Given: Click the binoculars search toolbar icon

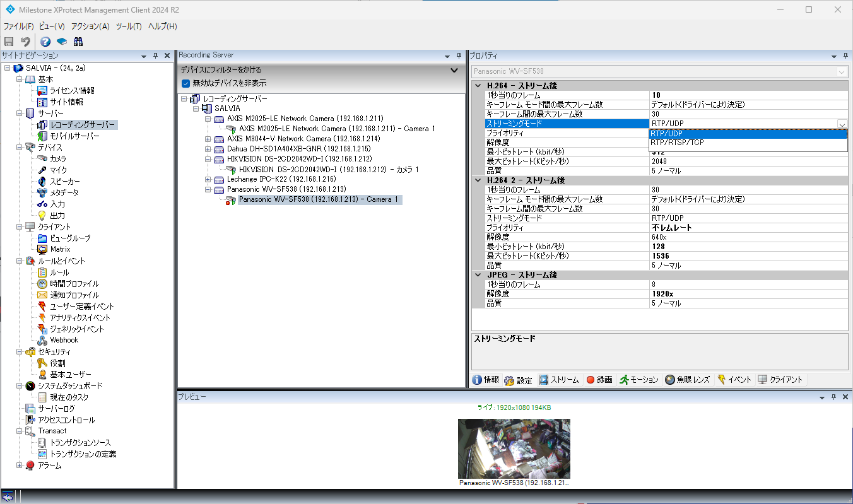Looking at the screenshot, I should [78, 42].
